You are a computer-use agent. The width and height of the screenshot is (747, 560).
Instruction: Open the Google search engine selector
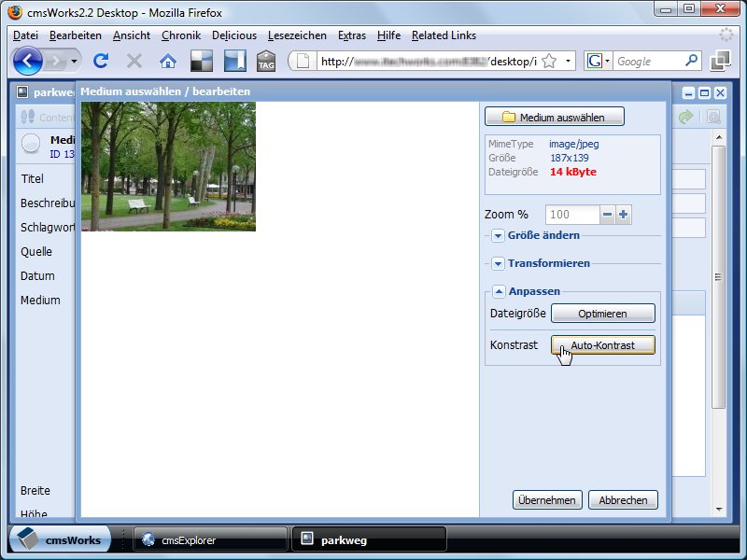coord(598,61)
